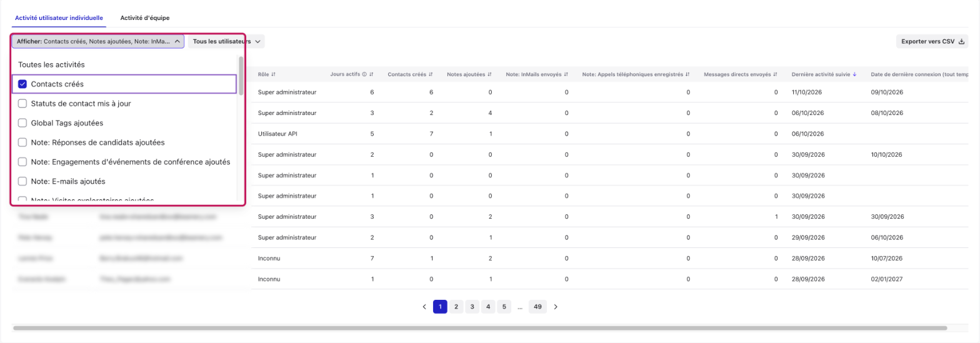
Task: Sort by Appels téléphoniques enregistrés icon
Action: coord(687,74)
